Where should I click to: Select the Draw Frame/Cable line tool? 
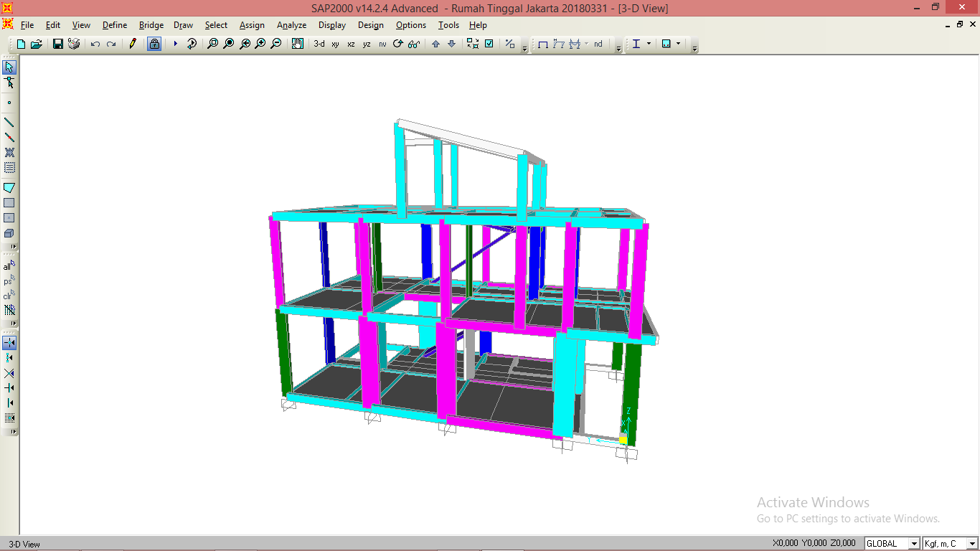[x=9, y=122]
